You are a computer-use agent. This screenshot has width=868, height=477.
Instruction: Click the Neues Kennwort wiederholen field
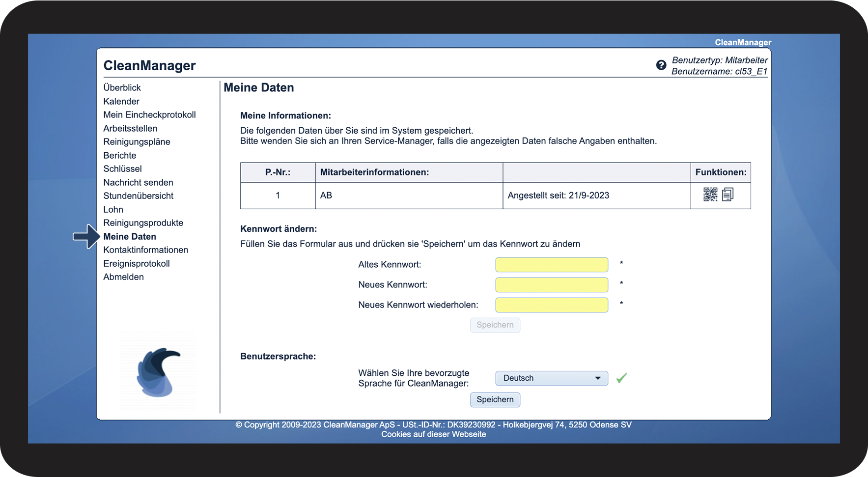click(x=551, y=305)
